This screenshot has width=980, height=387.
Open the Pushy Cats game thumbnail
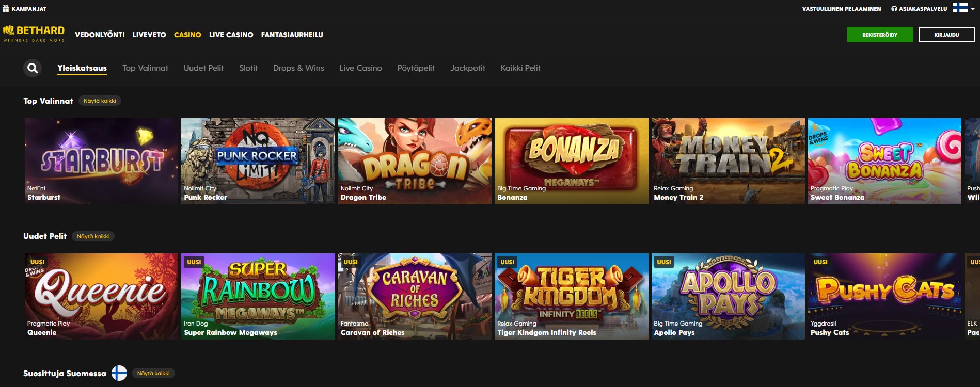click(884, 296)
